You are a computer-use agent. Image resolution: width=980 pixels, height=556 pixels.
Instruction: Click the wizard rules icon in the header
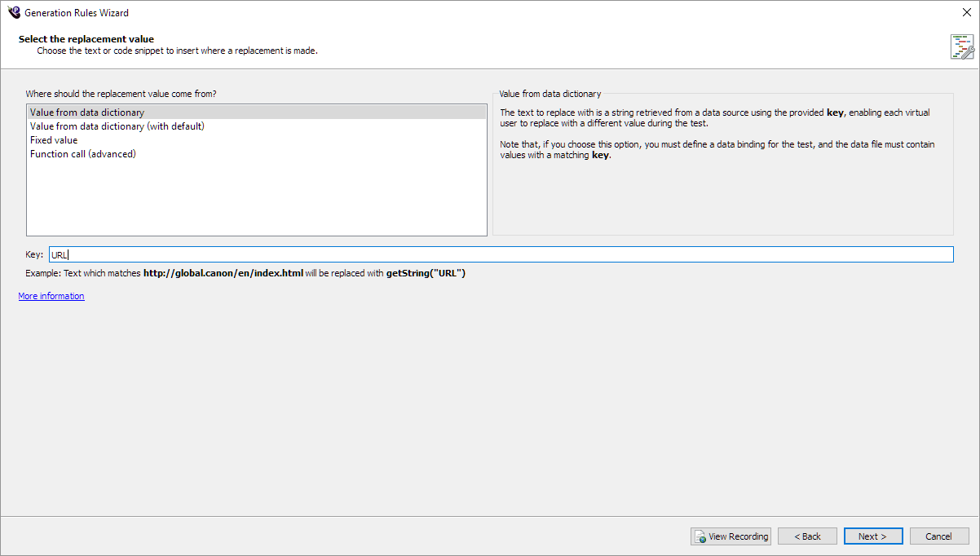tap(962, 46)
